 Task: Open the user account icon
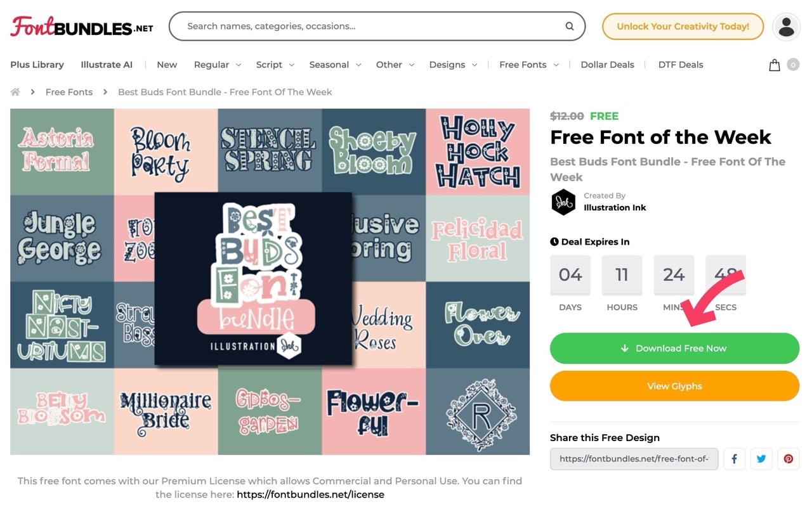(786, 27)
